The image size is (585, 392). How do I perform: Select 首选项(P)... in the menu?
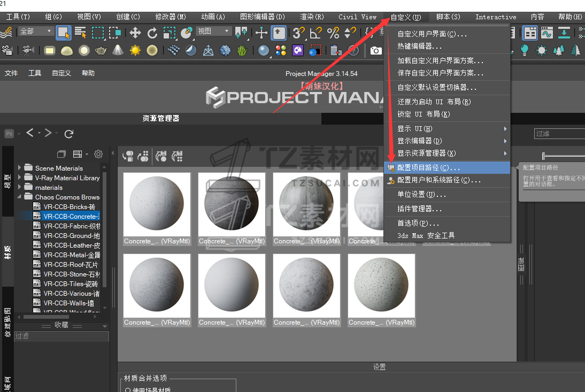447,223
